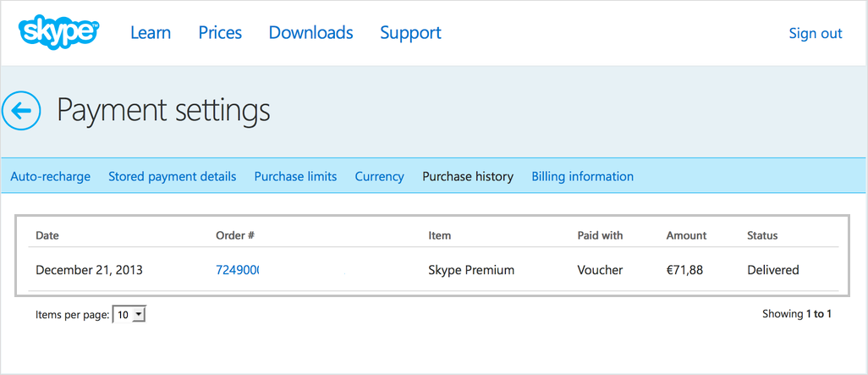Go to Downloads
This screenshot has width=868, height=375.
click(x=311, y=33)
